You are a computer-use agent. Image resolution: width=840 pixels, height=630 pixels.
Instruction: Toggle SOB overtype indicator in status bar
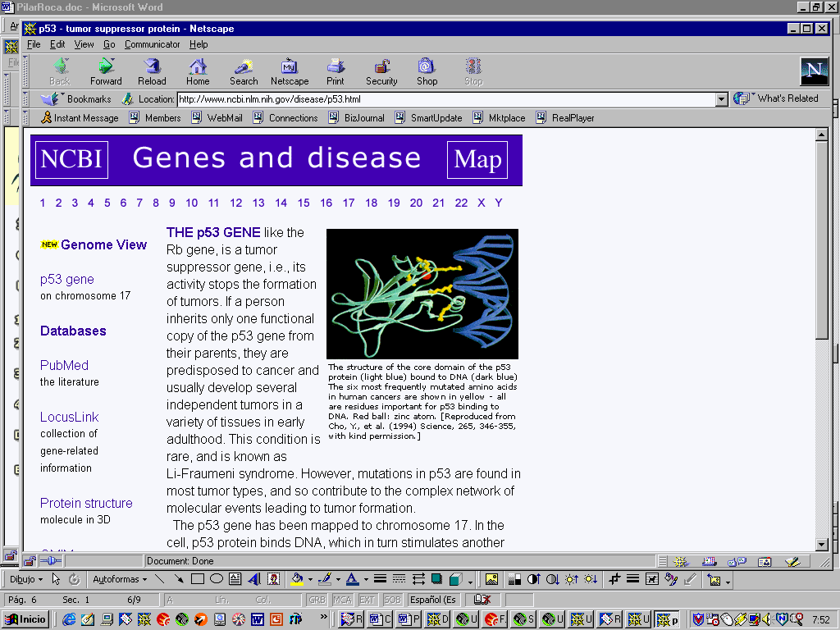pyautogui.click(x=392, y=600)
